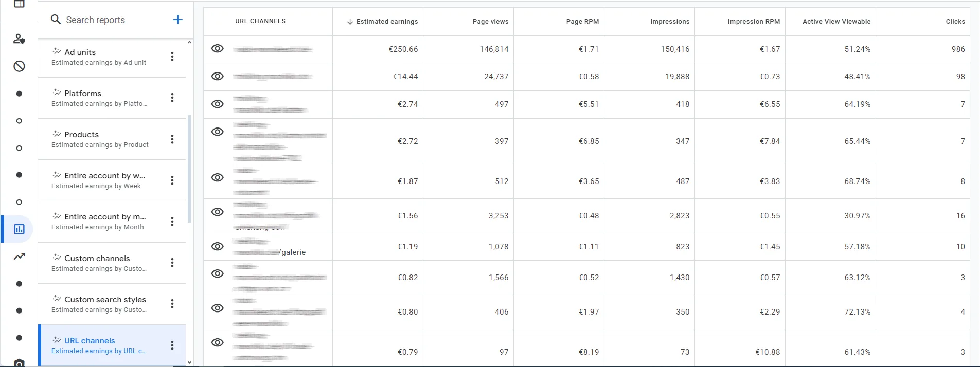Image resolution: width=980 pixels, height=367 pixels.
Task: Click the search reports magnifier icon
Action: pos(56,20)
